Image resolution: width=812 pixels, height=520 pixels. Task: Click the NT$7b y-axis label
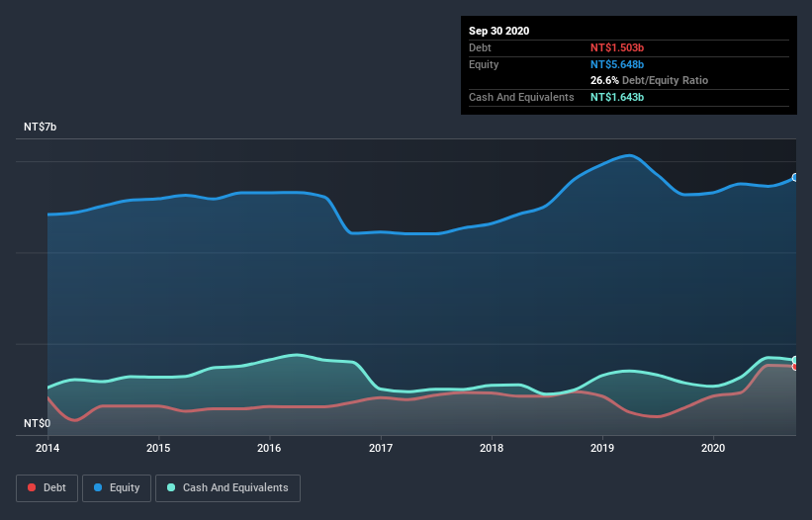(40, 127)
